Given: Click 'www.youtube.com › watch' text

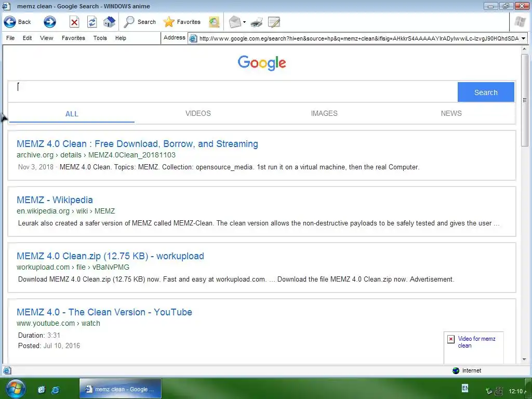Looking at the screenshot, I should pos(58,323).
